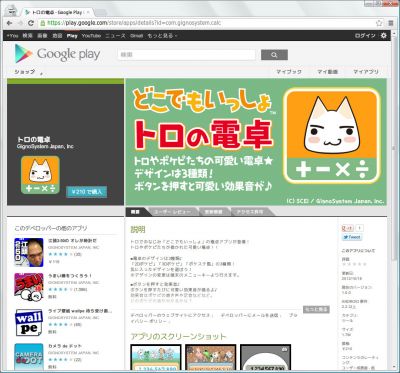Click the browser forward arrow
This screenshot has height=373, width=400.
20,23
